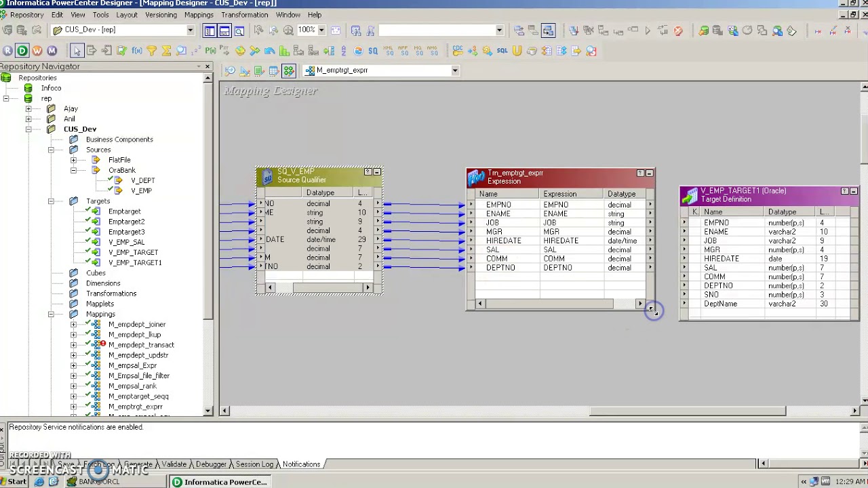Pick the Filter funnel transformation icon
This screenshot has width=868, height=488.
[151, 51]
